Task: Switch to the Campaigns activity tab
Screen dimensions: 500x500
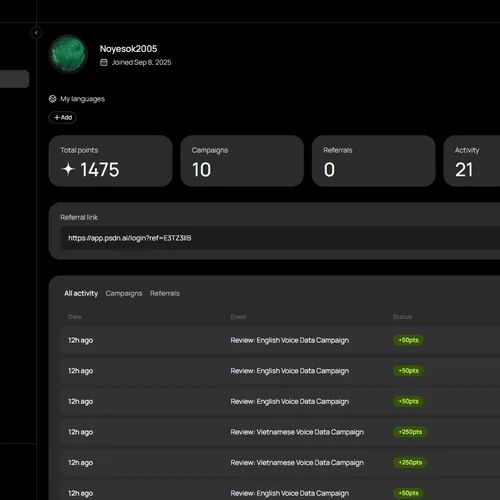Action: coord(124,293)
